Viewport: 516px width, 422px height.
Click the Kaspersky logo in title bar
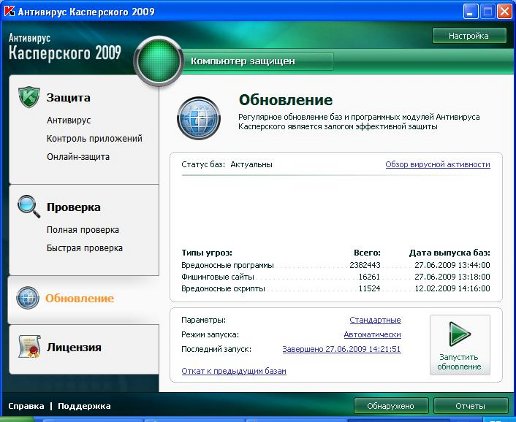point(9,12)
